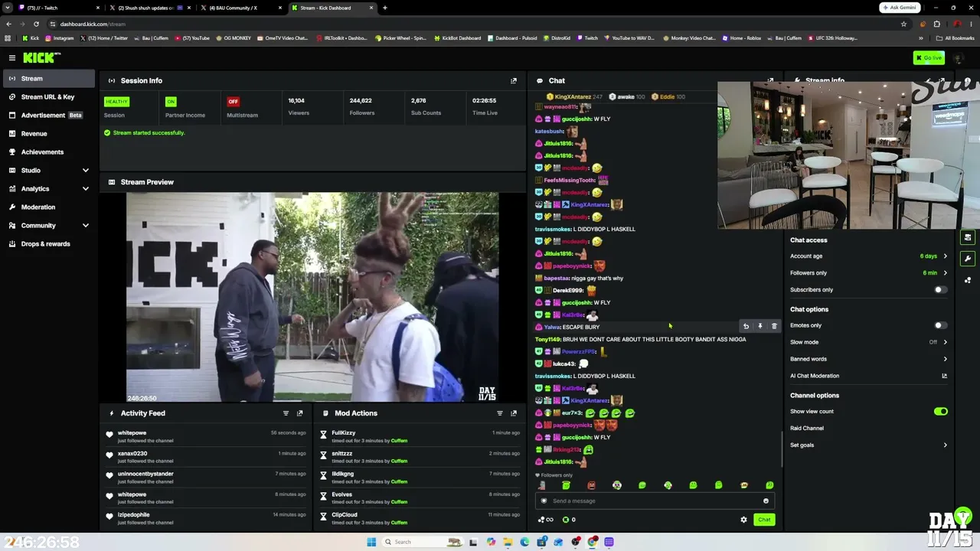Pin Yaiwa's ESCAPE BURY chat message
The image size is (980, 551).
coord(759,327)
